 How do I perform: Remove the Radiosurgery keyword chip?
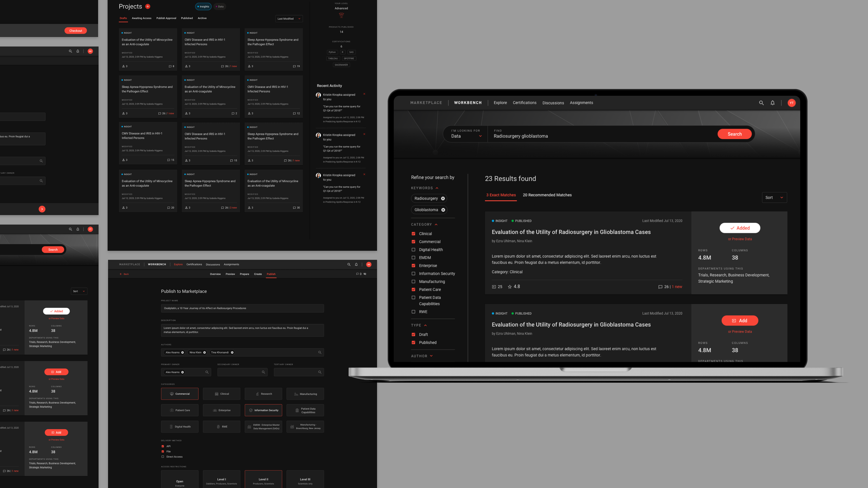click(443, 199)
